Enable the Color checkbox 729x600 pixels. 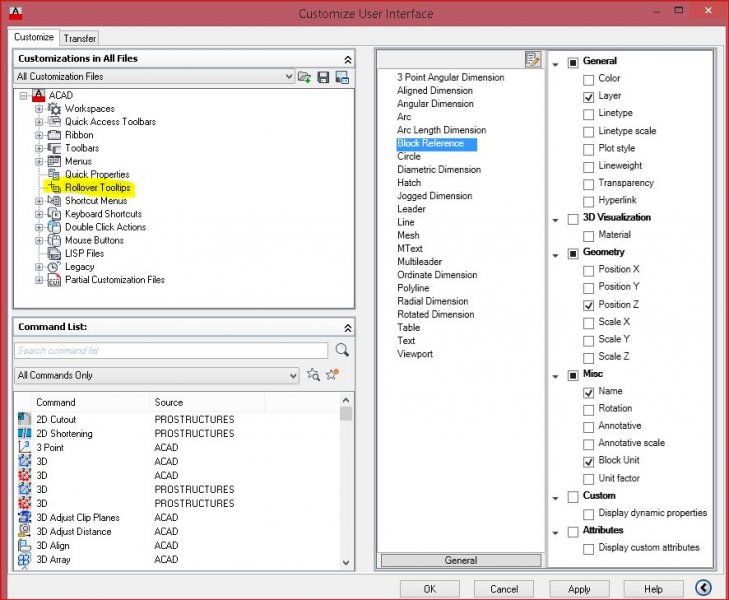[x=588, y=80]
